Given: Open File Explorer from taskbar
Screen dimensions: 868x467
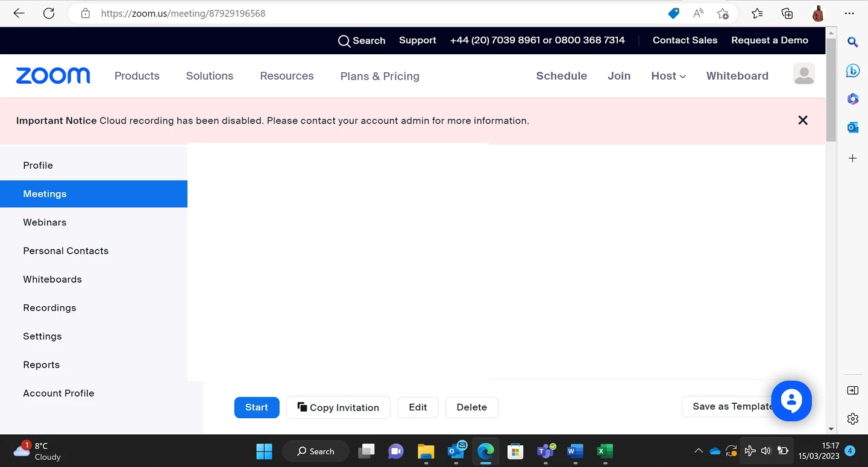Looking at the screenshot, I should [x=426, y=451].
